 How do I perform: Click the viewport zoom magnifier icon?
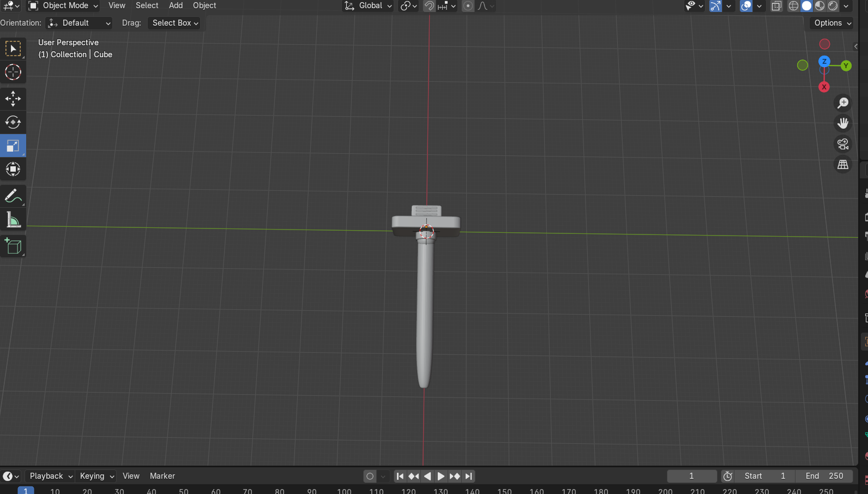point(843,103)
